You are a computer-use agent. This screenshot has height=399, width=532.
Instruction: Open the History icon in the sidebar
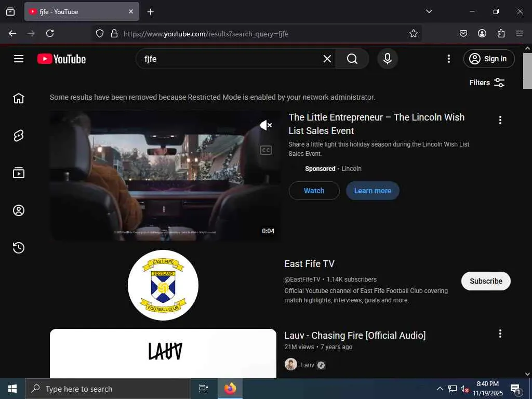[x=19, y=248]
